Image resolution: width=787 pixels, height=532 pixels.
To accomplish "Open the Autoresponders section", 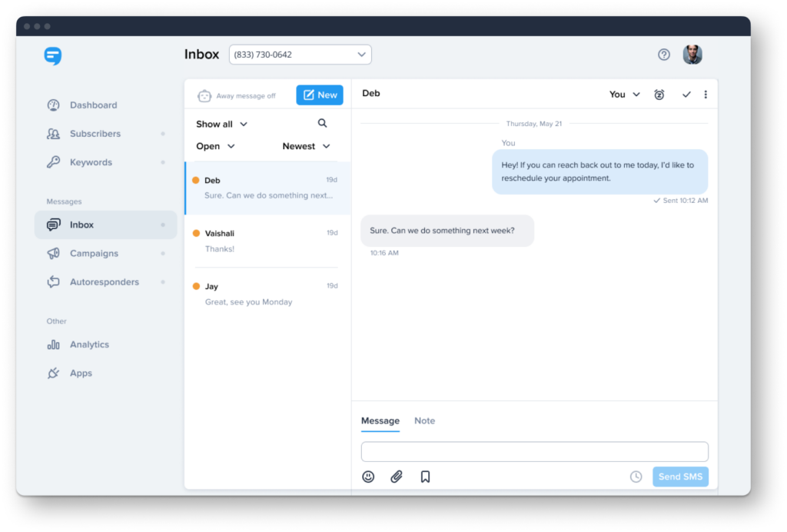I will pos(104,282).
